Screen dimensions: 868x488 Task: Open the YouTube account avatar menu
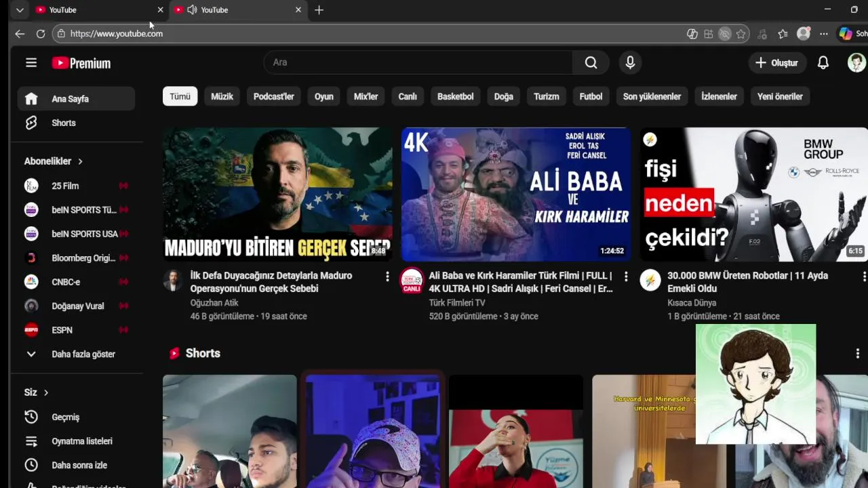pos(856,62)
